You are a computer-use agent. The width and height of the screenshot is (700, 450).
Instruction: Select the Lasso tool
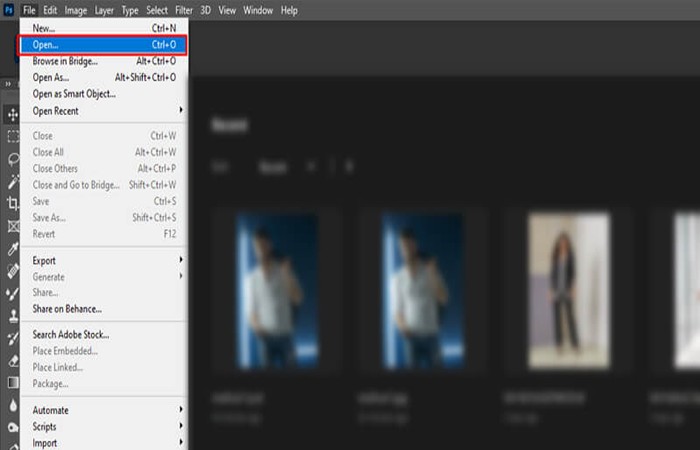pos(13,159)
